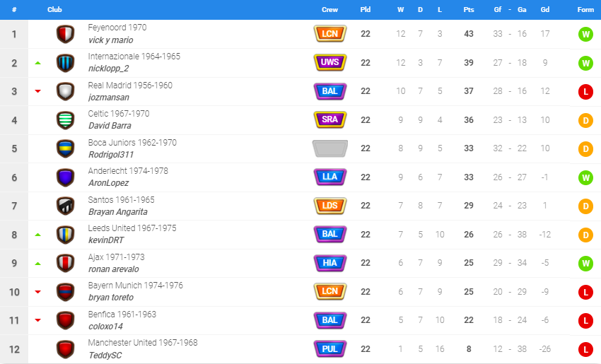Open the Real Madrid 1956-1960 club link
This screenshot has height=364, width=601.
pyautogui.click(x=130, y=85)
